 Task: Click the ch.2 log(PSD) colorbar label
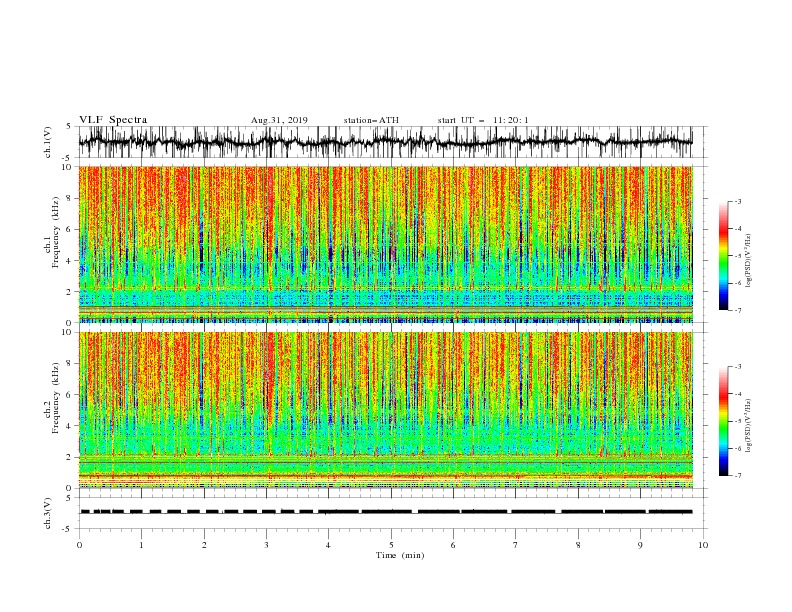748,426
